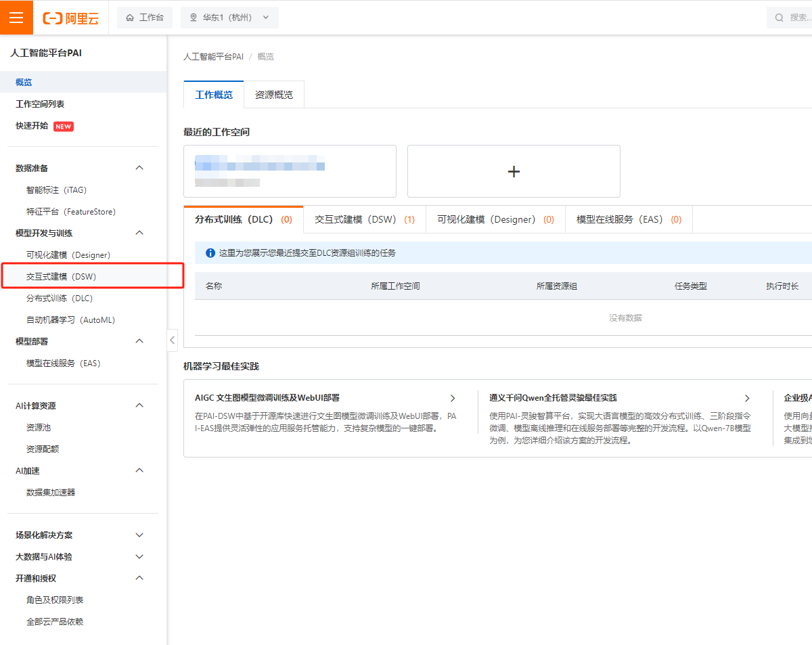
Task: Select the 可视化建模（Designer） tab
Action: pyautogui.click(x=495, y=219)
